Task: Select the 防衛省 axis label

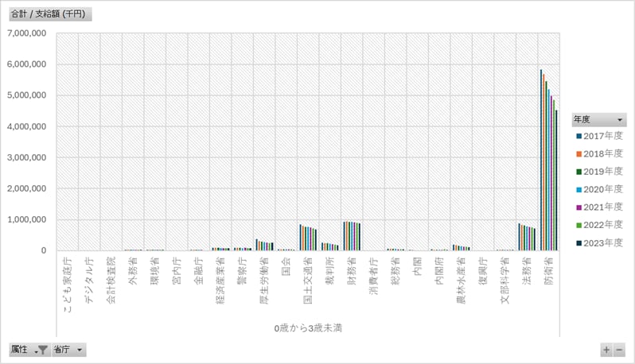Action: pyautogui.click(x=549, y=270)
